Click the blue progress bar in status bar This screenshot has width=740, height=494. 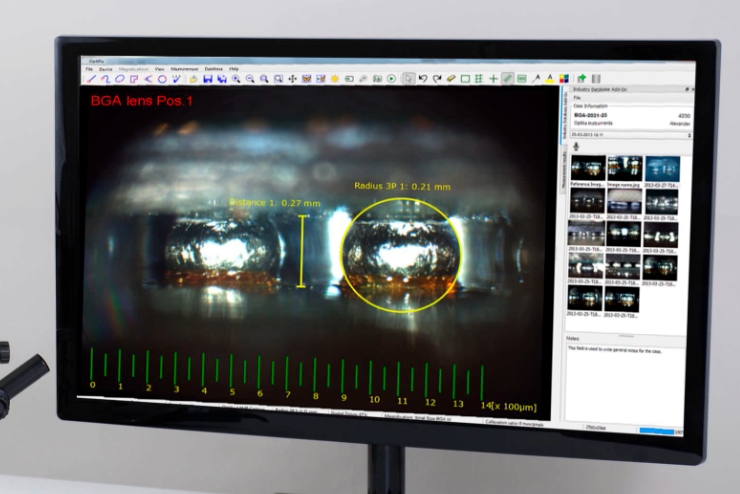pos(656,431)
